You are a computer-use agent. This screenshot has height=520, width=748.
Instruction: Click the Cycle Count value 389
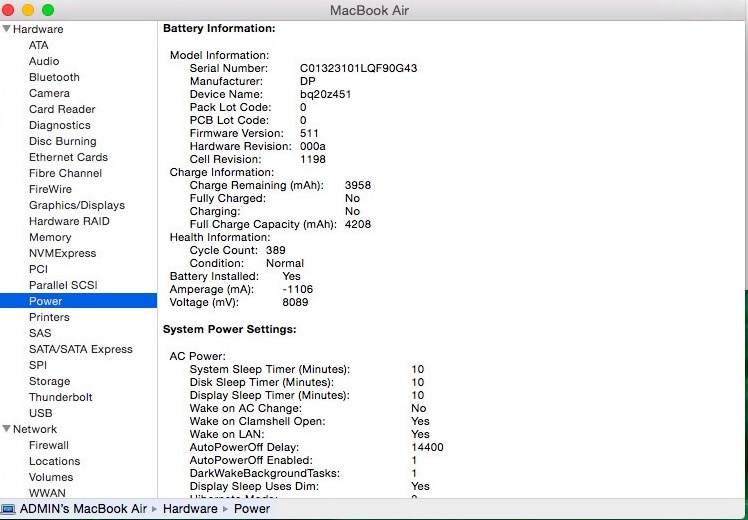[276, 250]
